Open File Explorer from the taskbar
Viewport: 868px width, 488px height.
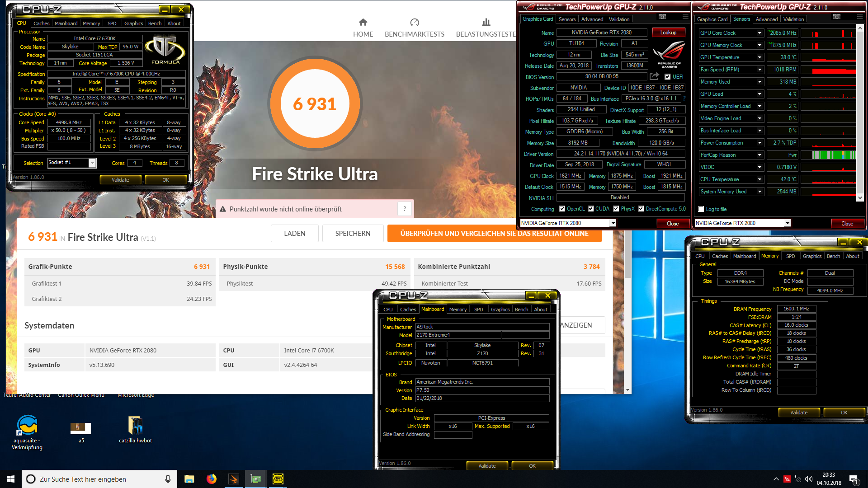(189, 479)
